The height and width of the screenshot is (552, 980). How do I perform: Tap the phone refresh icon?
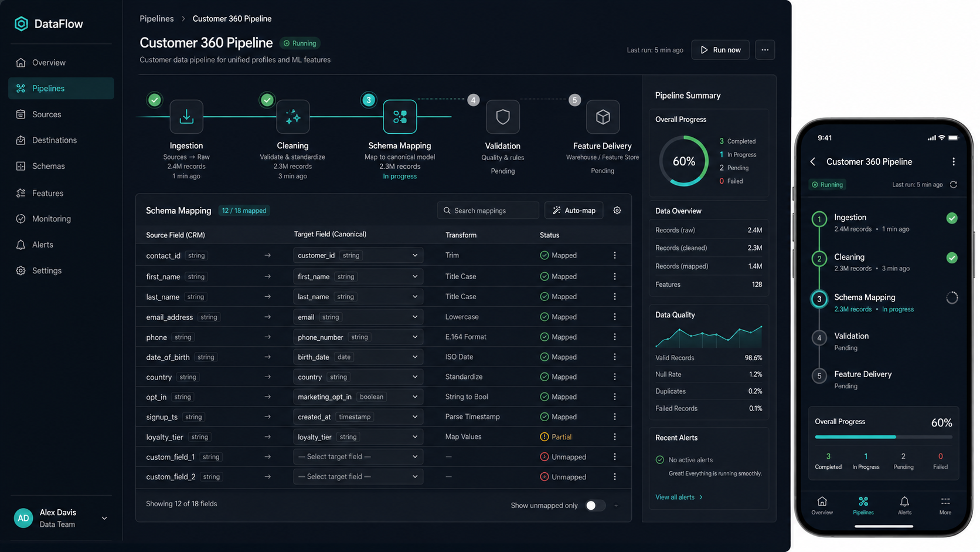[954, 184]
